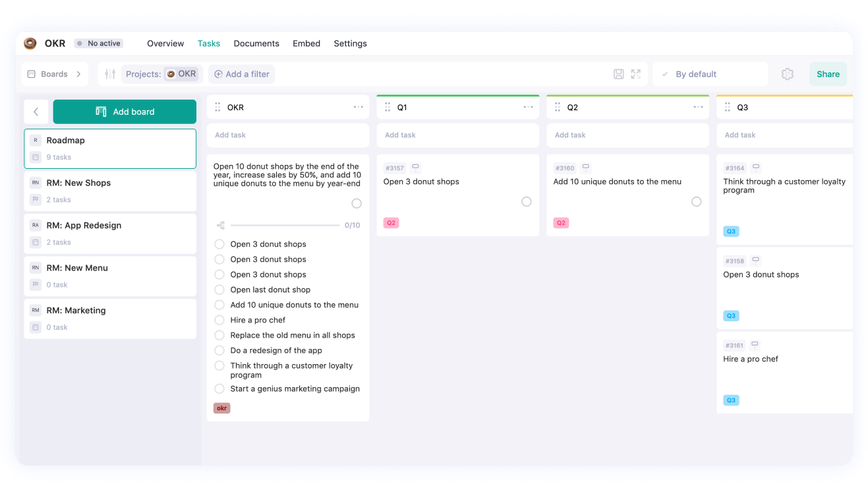Image resolution: width=868 pixels, height=496 pixels.
Task: Open RM: Marketing board
Action: [110, 319]
